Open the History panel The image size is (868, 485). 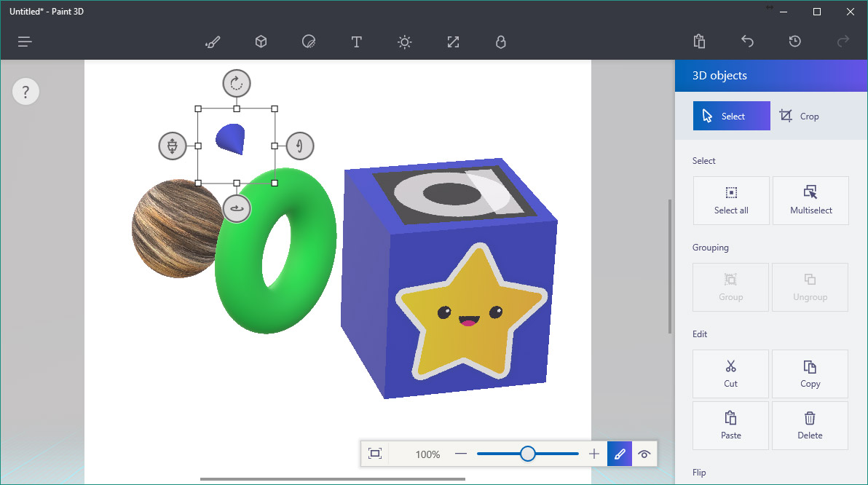(x=794, y=42)
